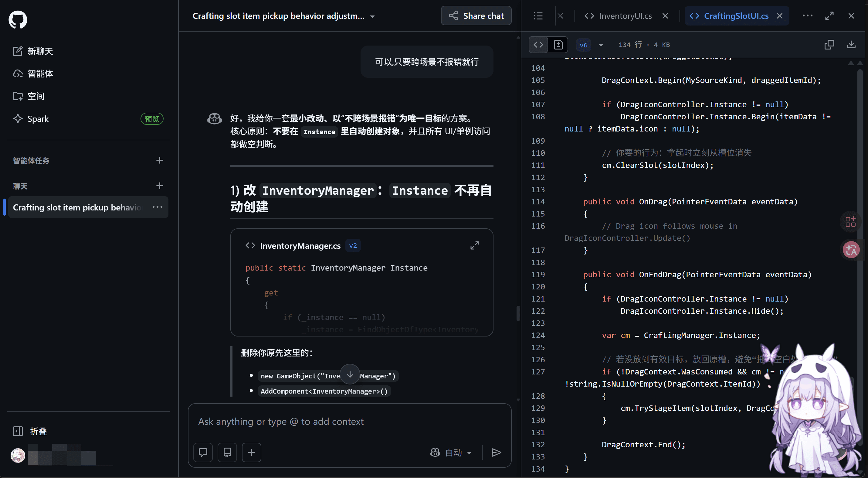The width and height of the screenshot is (868, 478).
Task: Click the Spark 预览 preview badge
Action: [152, 119]
